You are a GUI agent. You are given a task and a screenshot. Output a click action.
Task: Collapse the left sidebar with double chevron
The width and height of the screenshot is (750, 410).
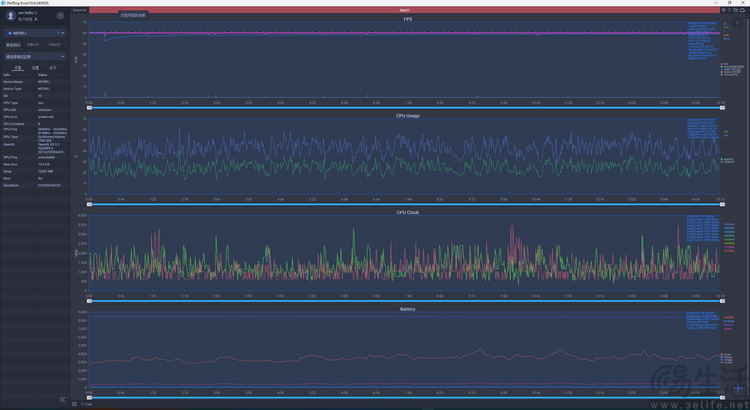62,399
